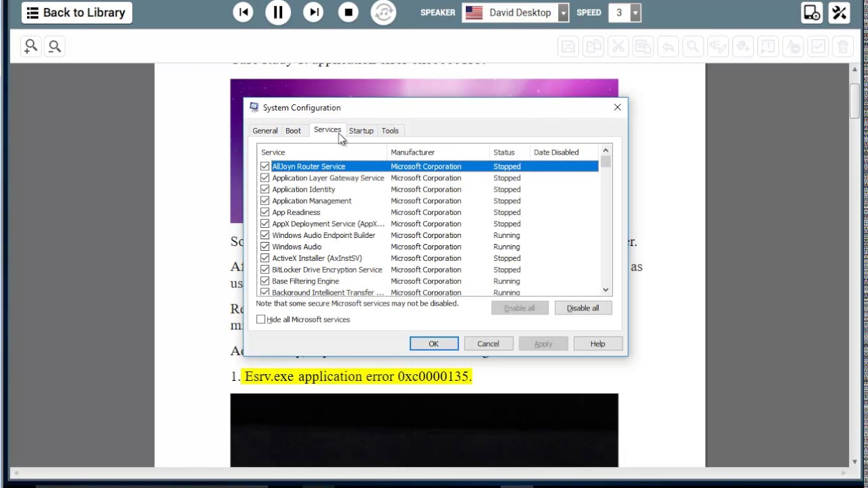Open the document settings icon at top right

[811, 12]
